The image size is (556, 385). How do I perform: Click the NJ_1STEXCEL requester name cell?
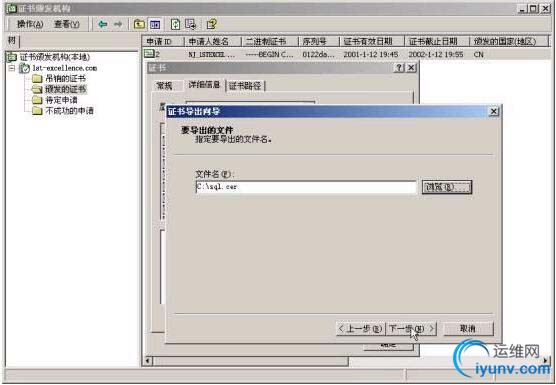coord(211,55)
